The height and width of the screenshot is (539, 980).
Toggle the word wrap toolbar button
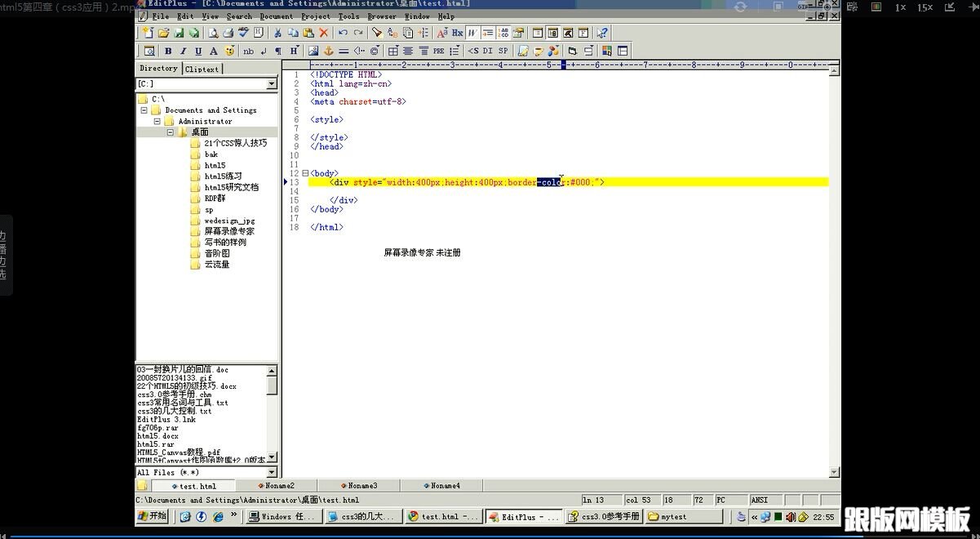coord(472,33)
